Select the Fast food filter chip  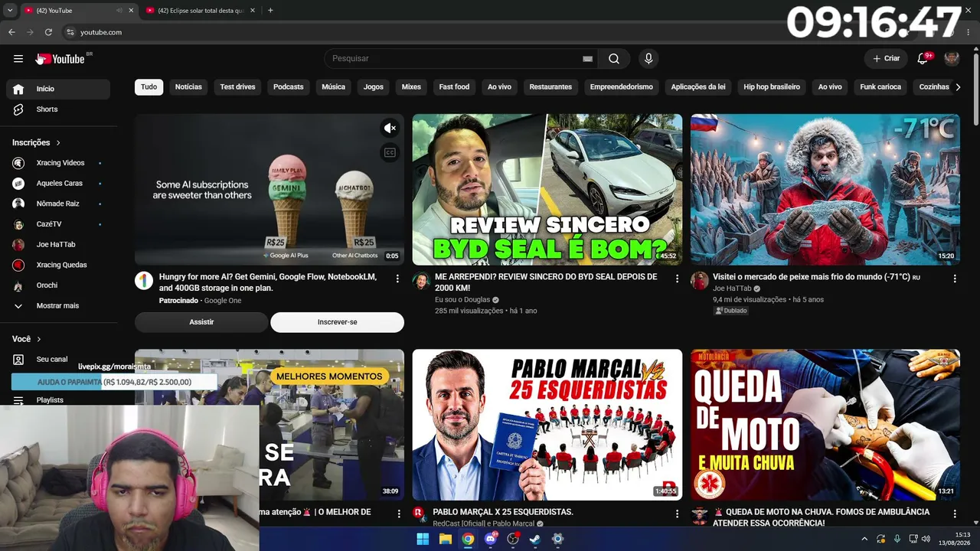coord(454,87)
